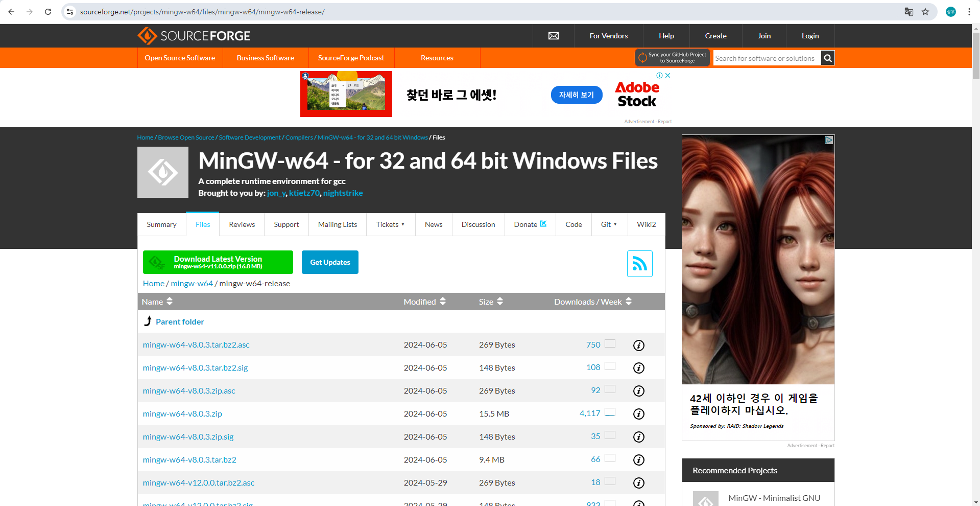Screen dimensions: 980x506
Task: Click the MinGW-w64 project logo thumbnail
Action: [x=163, y=172]
